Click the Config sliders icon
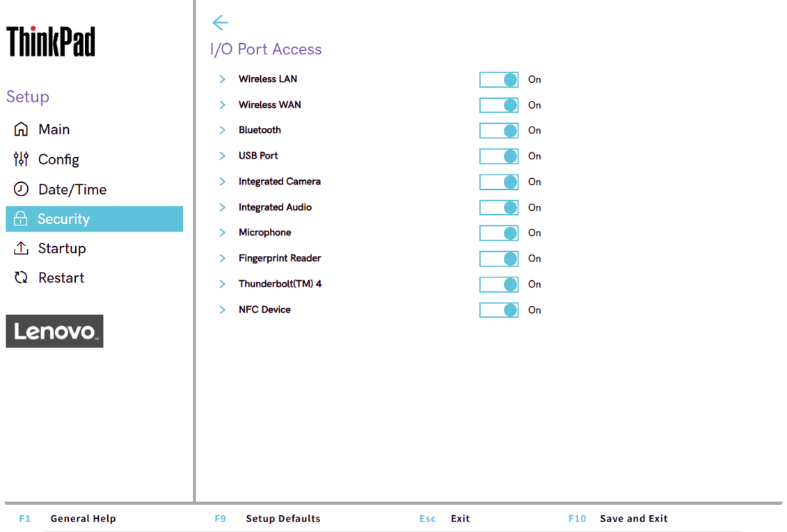Viewport: 787px width, 532px height. point(21,159)
